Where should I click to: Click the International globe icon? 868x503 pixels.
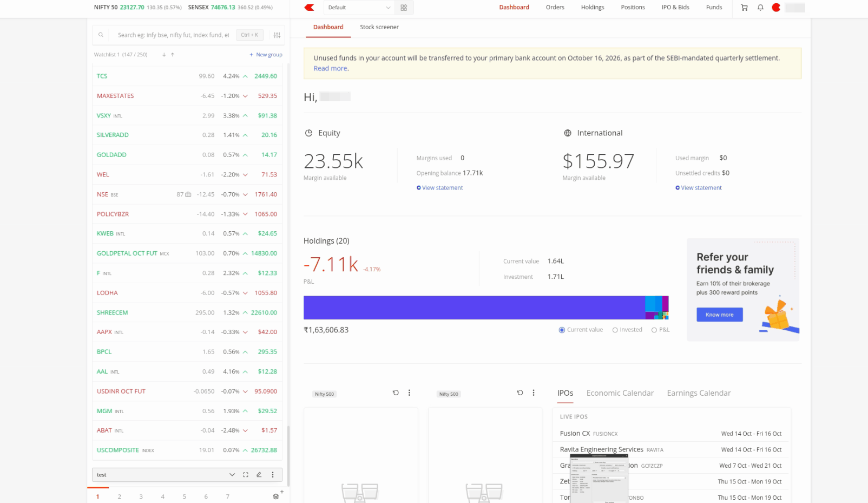[568, 133]
